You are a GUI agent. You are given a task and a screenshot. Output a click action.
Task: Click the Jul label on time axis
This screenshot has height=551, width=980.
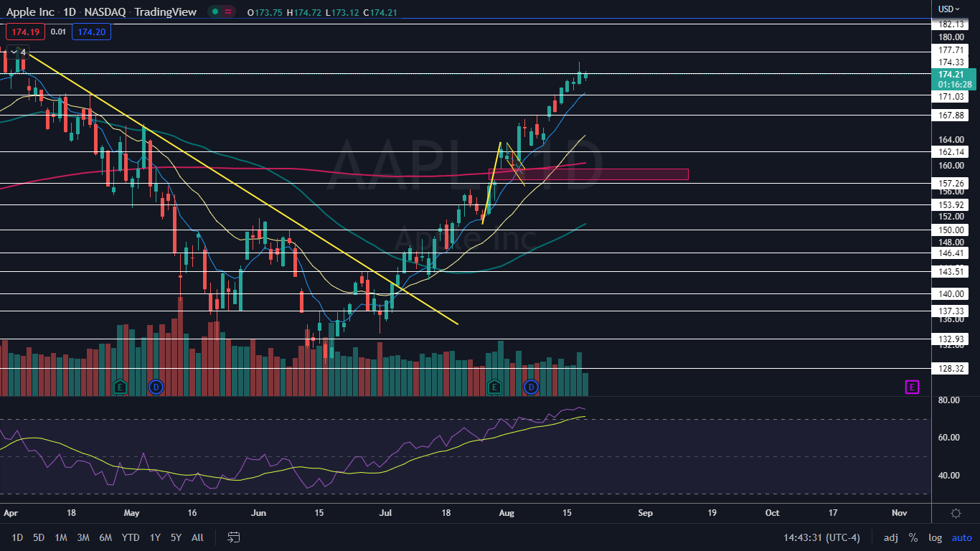pos(385,513)
